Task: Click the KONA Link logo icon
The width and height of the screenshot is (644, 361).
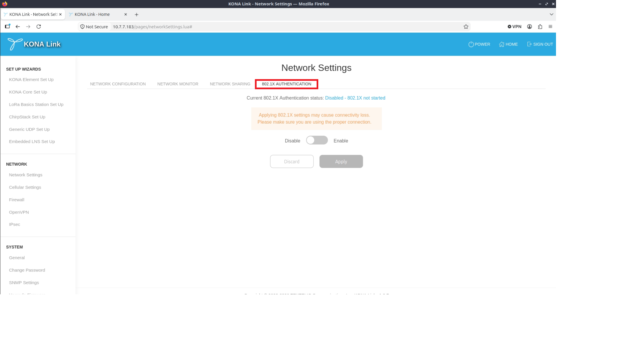Action: (x=15, y=44)
